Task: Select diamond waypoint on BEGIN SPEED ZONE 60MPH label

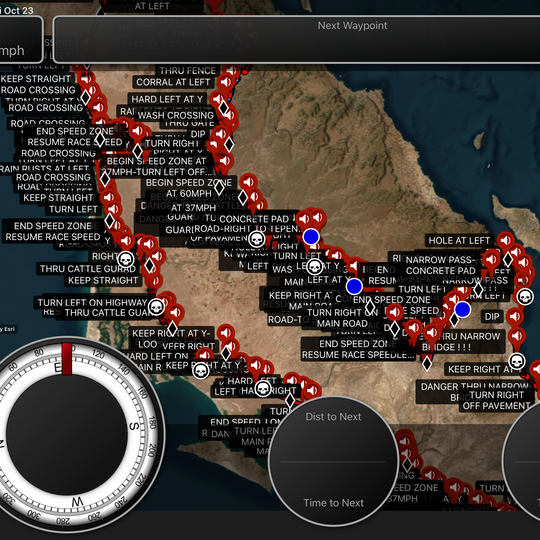Action: tap(219, 187)
